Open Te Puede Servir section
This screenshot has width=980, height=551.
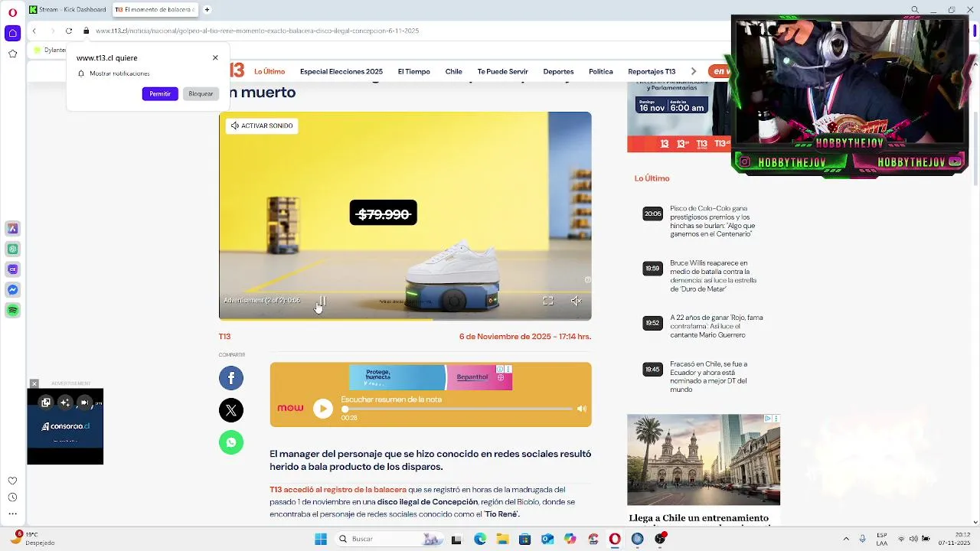(x=503, y=71)
